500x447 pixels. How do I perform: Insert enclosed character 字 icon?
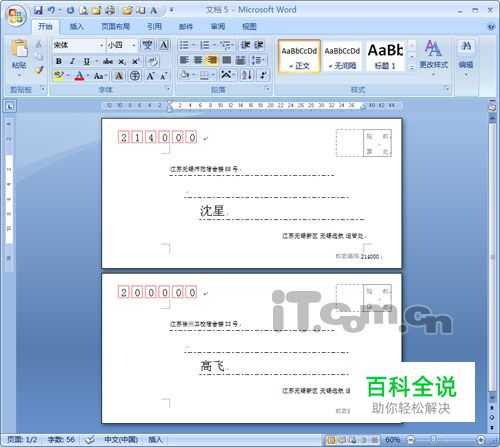pos(135,76)
